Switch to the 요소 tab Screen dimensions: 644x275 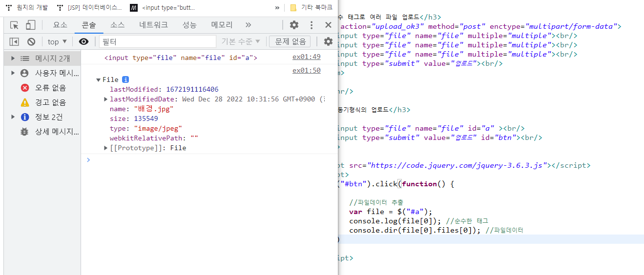60,25
